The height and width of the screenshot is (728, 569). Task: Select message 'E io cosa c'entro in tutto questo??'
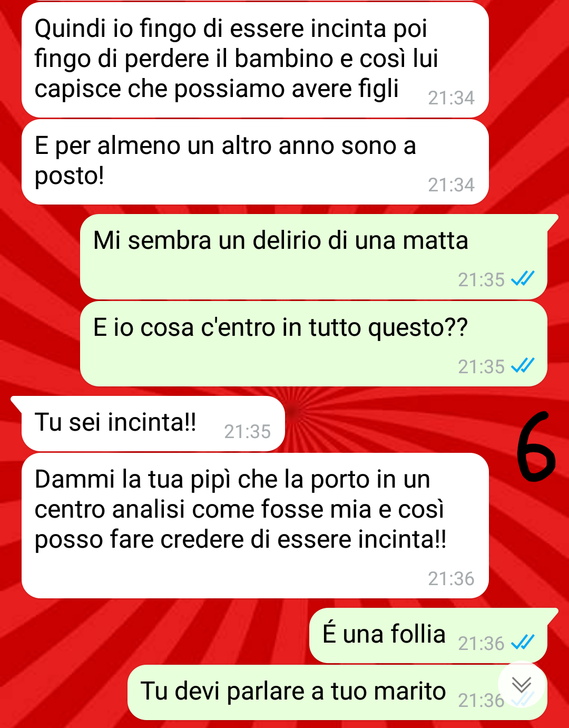click(313, 344)
